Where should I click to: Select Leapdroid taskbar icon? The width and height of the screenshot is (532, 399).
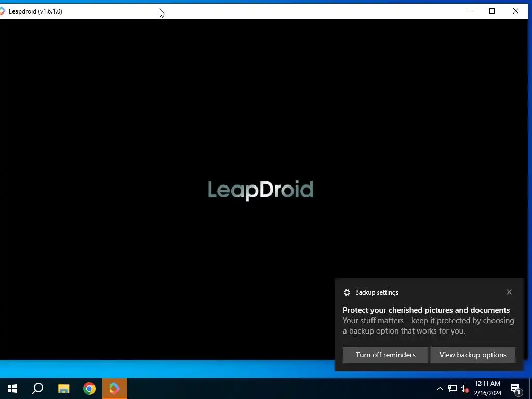(115, 389)
